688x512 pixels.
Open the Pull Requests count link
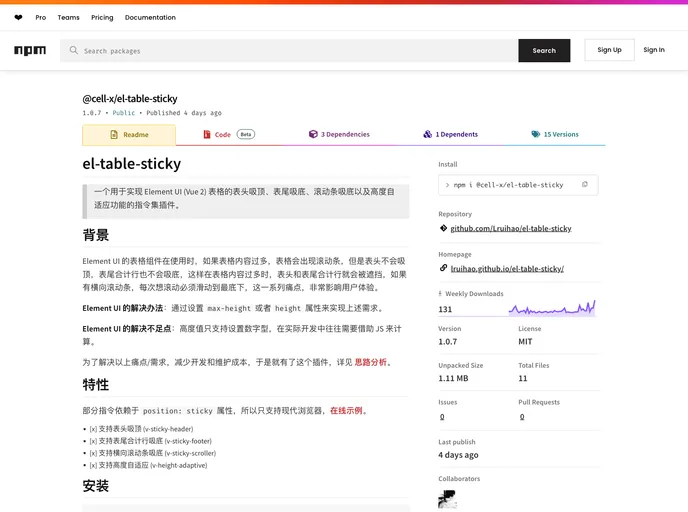point(522,416)
